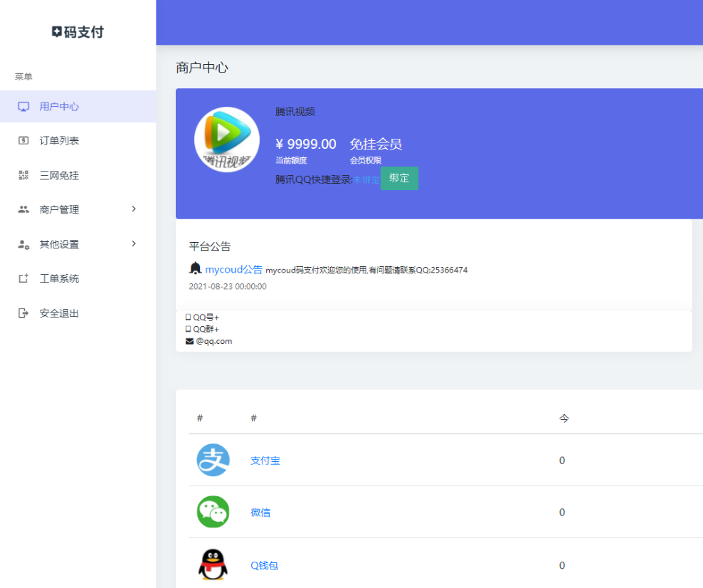Open 三网免挂 menu item
This screenshot has height=588, width=703.
tap(78, 175)
